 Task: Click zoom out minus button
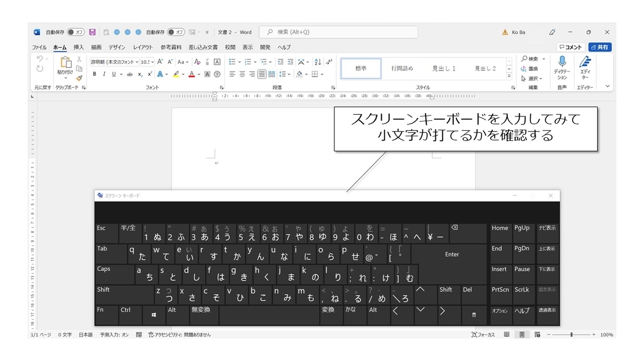[x=549, y=335]
